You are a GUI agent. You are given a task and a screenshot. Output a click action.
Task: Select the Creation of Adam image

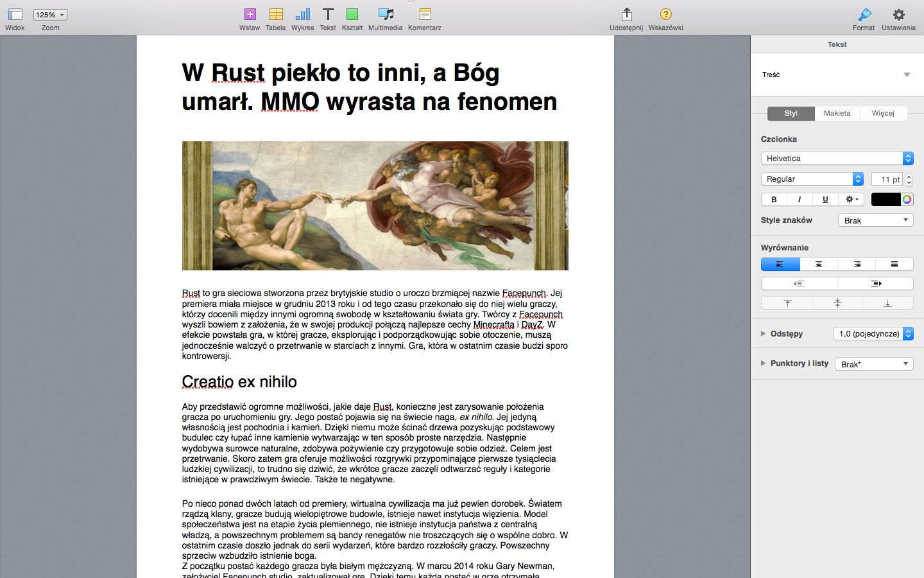(375, 206)
